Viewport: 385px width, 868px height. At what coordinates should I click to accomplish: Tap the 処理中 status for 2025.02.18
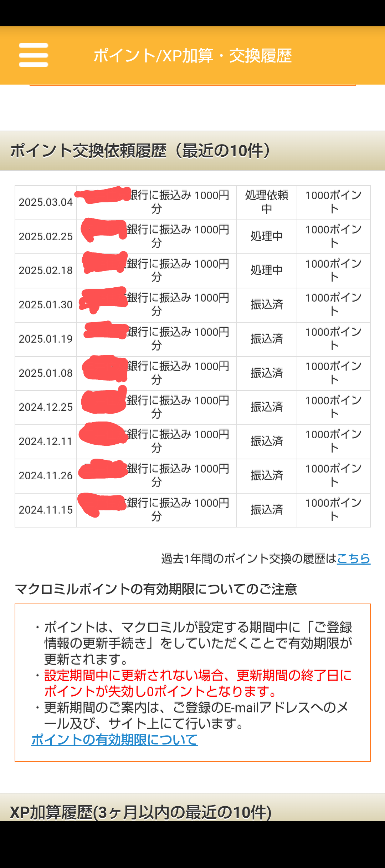(267, 271)
